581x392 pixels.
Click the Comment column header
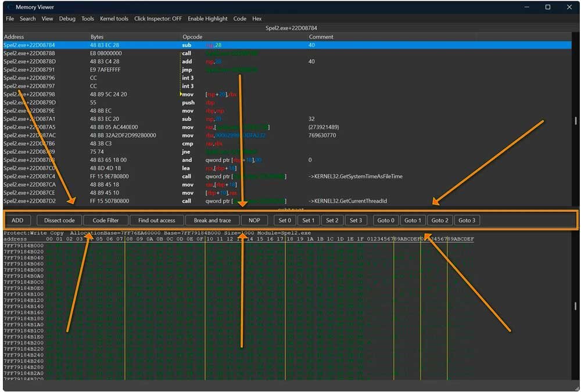pos(321,37)
